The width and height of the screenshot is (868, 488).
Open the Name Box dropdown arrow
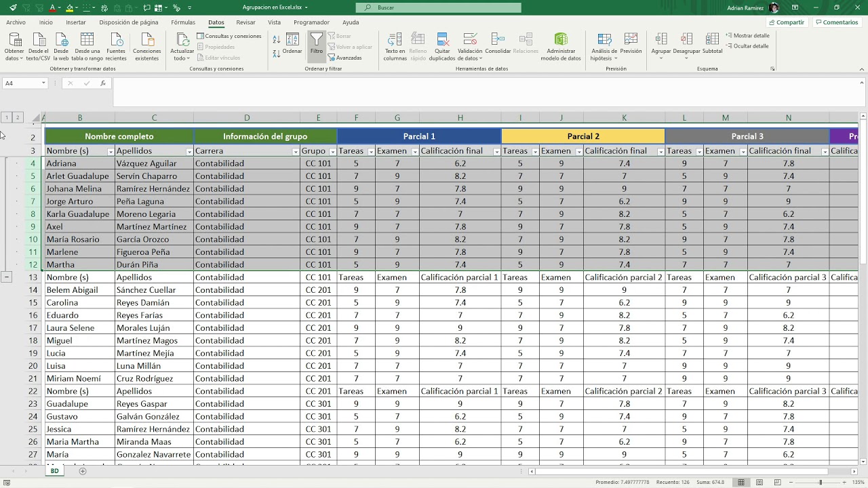[43, 83]
